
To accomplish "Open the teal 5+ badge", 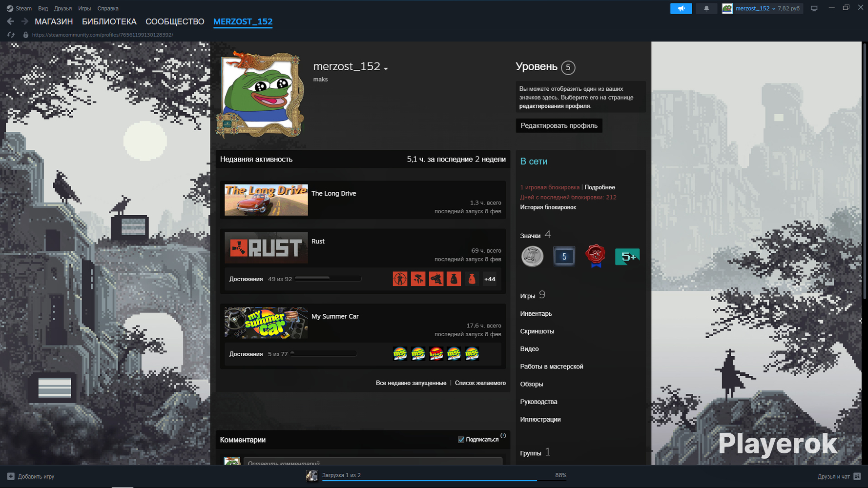I will [x=627, y=256].
